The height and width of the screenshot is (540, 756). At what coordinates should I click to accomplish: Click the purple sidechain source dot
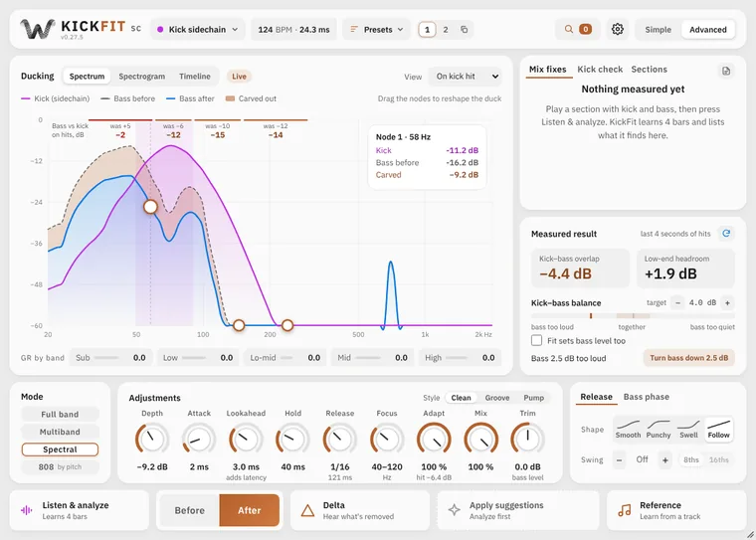(160, 30)
